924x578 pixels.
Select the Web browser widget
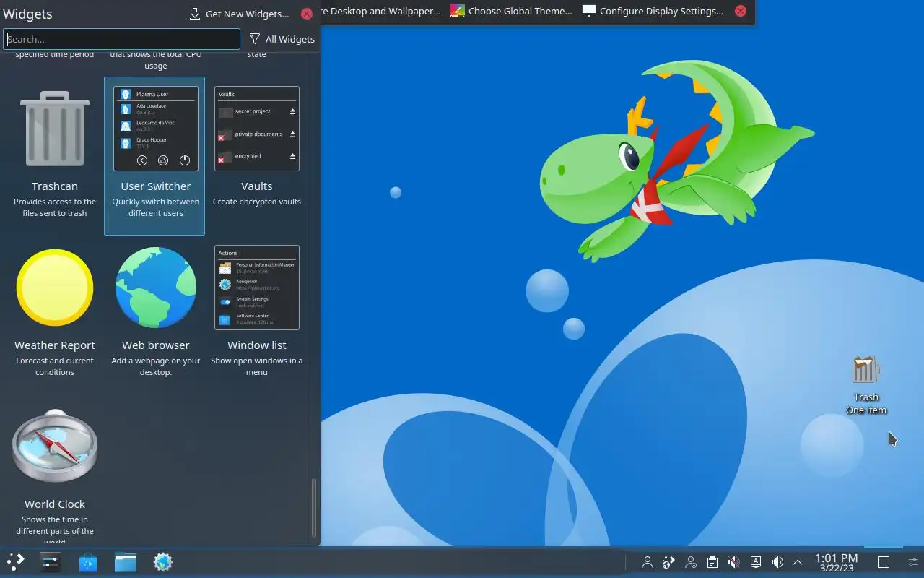click(x=156, y=314)
